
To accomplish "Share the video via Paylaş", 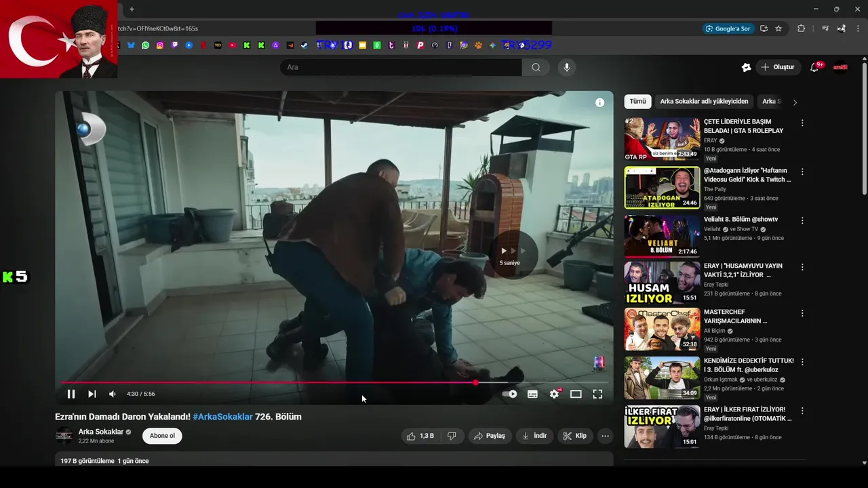I will pos(489,436).
